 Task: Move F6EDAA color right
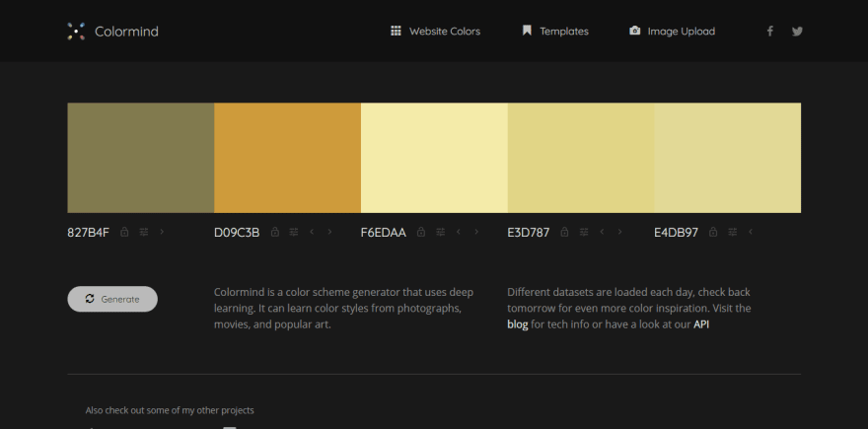click(476, 232)
